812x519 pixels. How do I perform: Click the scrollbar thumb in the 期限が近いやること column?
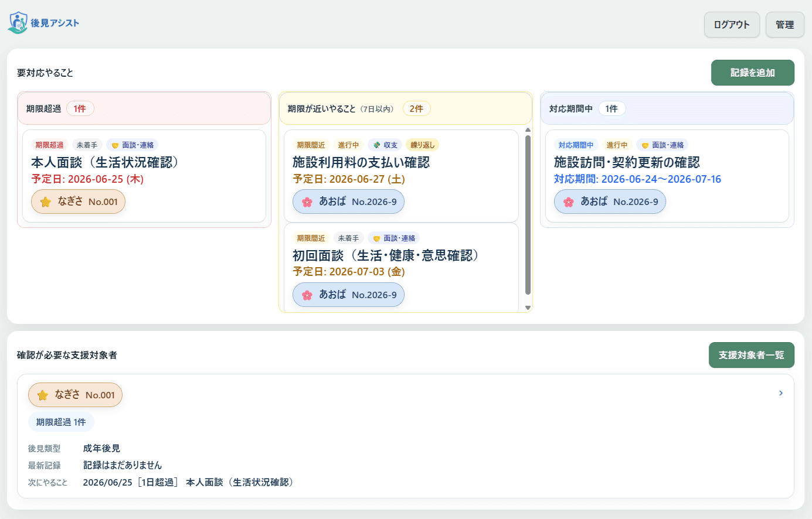click(528, 215)
